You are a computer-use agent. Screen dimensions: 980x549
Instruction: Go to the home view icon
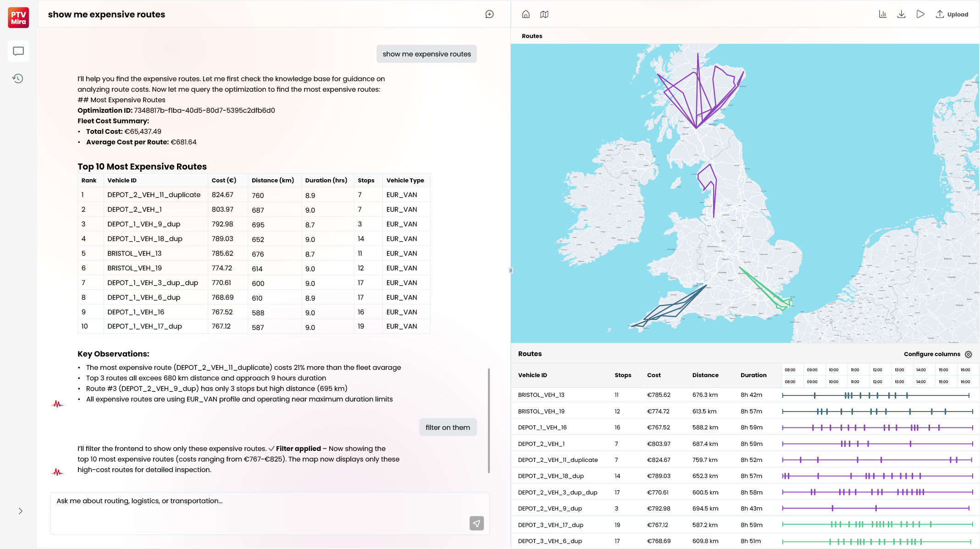pos(526,14)
